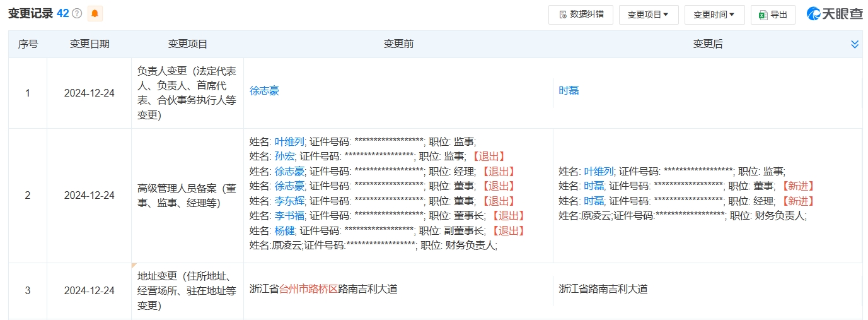Open 李东辉 person link
The height and width of the screenshot is (320, 868).
(x=289, y=201)
